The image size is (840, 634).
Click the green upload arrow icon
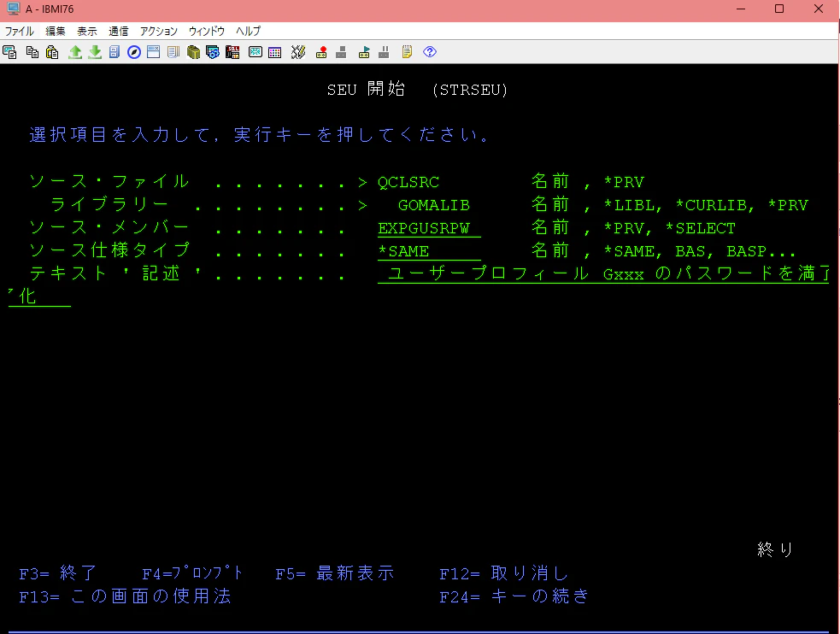[75, 52]
